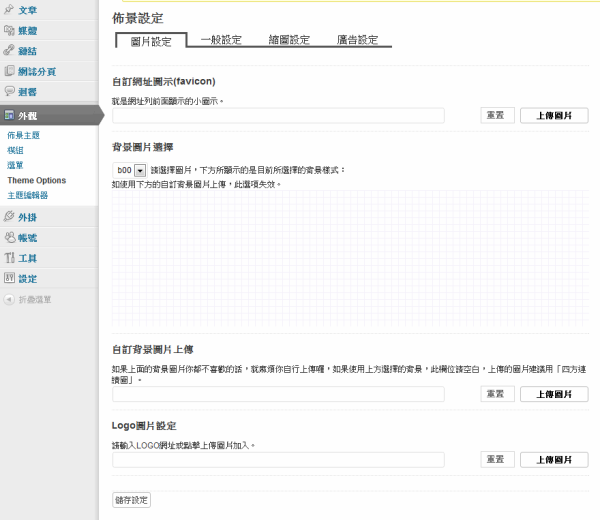Open the 廣告設定 tab
Viewport: 600px width, 520px height.
357,40
